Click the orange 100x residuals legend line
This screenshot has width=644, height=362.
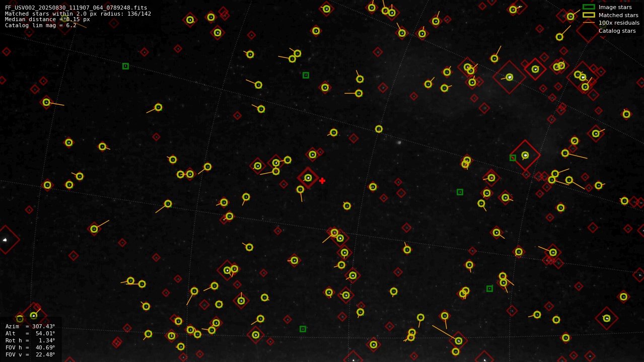589,23
